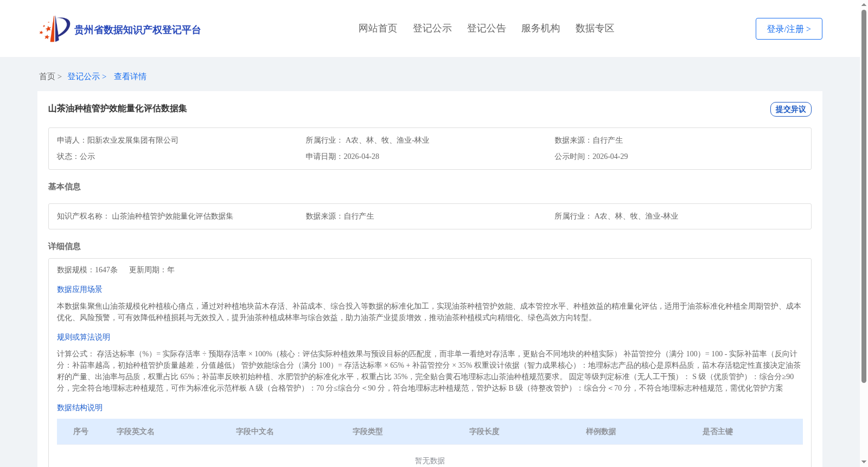The width and height of the screenshot is (868, 467).
Task: Click scrollbar down arrow
Action: click(x=864, y=462)
